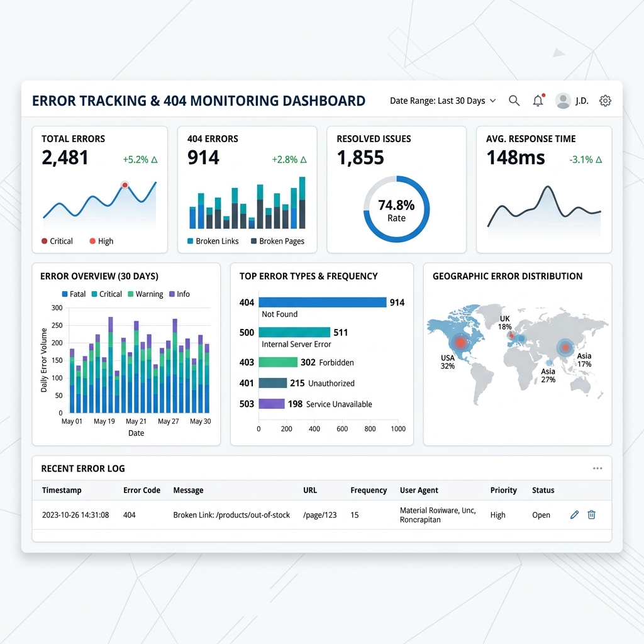Toggle the Broken Pages legend swatch
The height and width of the screenshot is (644, 644).
click(254, 241)
